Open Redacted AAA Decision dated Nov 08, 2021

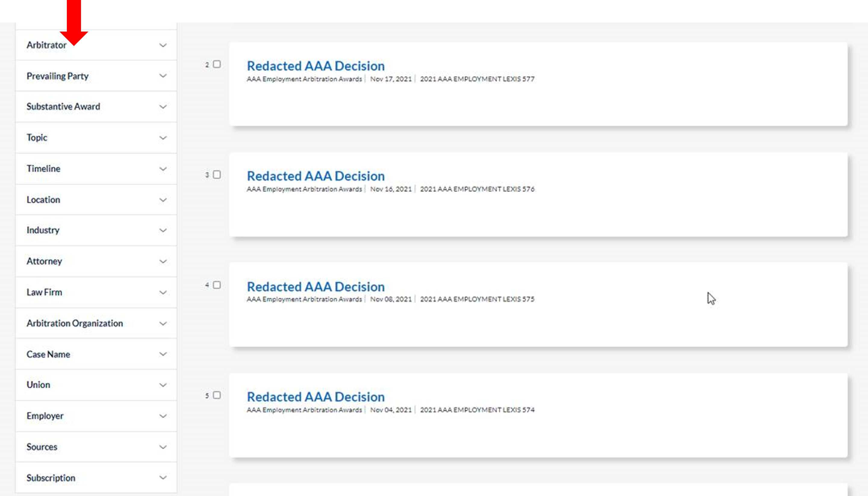click(x=316, y=286)
